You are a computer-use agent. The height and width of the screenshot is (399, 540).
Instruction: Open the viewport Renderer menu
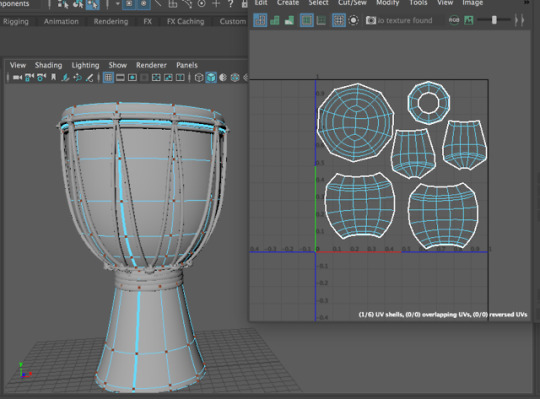151,65
